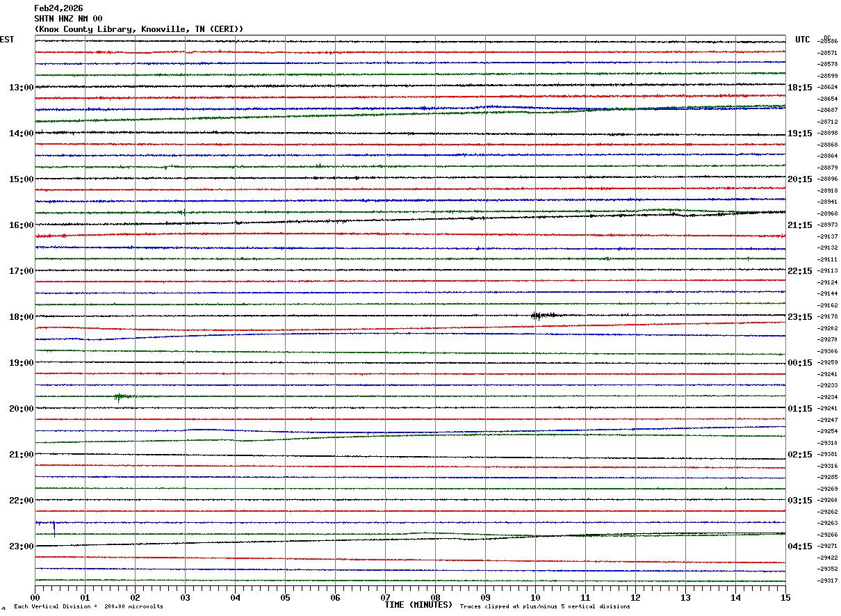This screenshot has width=841, height=616.
Task: Click the DC offset value "-29202"
Action: tap(828, 328)
